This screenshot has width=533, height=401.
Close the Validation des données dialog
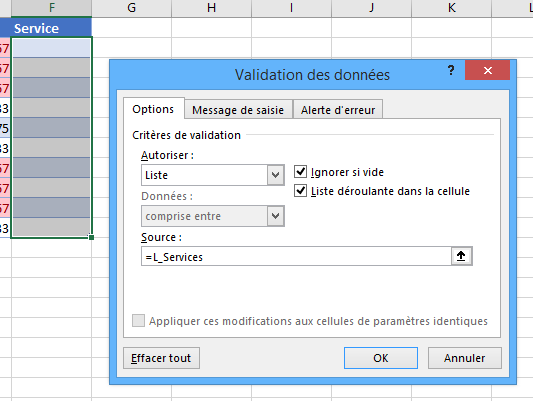[487, 70]
